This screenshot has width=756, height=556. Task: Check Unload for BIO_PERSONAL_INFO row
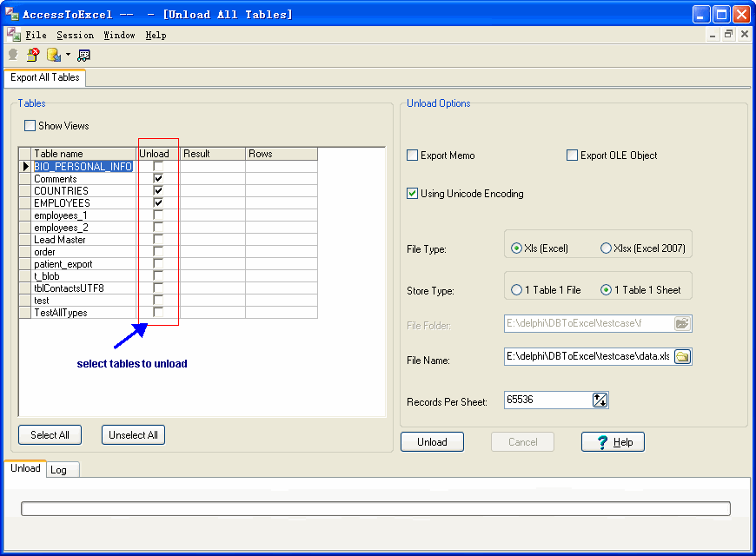point(158,167)
